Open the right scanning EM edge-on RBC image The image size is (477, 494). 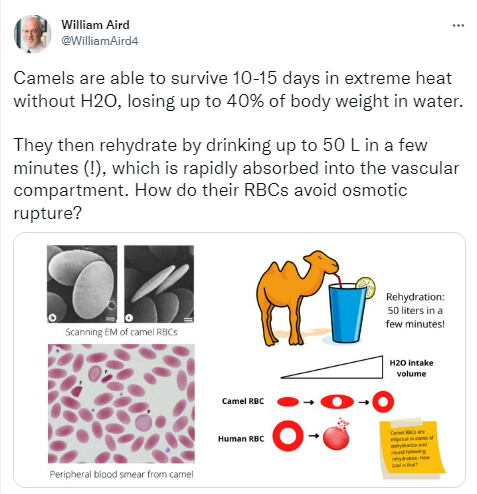[159, 284]
